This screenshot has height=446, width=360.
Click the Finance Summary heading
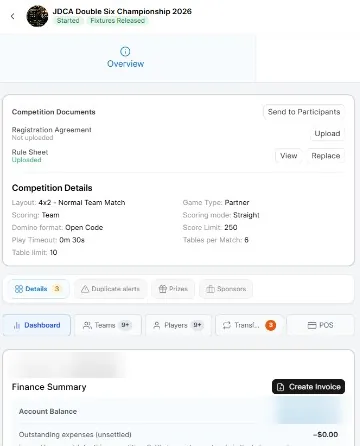(49, 387)
